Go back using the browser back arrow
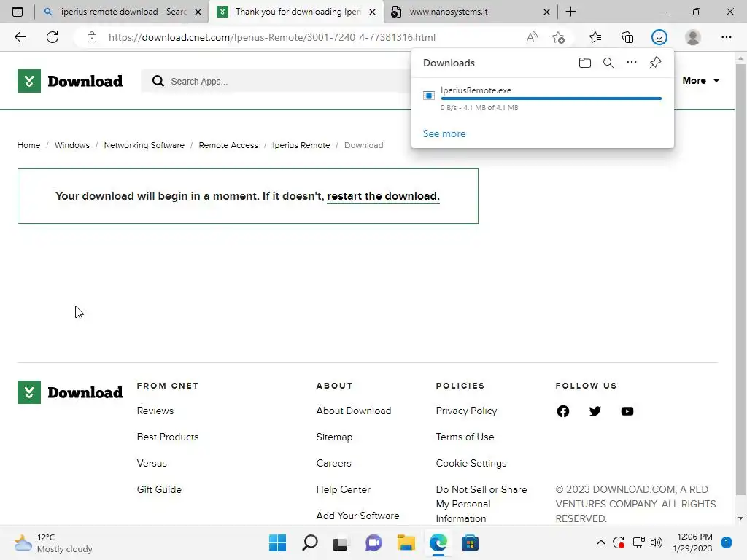The width and height of the screenshot is (747, 560). (x=20, y=37)
